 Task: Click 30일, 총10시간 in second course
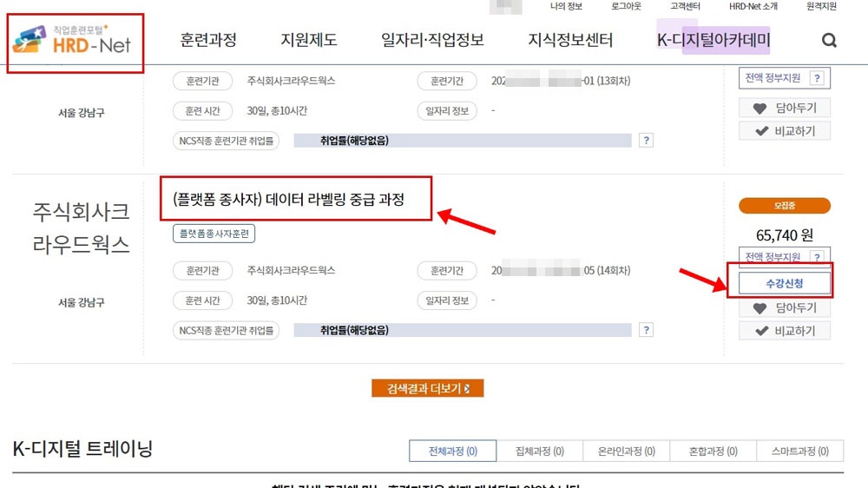(x=277, y=300)
